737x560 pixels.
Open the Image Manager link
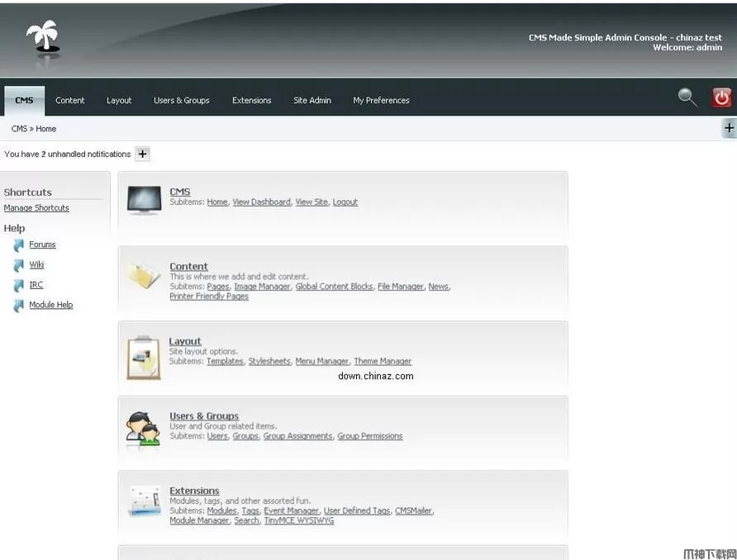click(x=262, y=287)
